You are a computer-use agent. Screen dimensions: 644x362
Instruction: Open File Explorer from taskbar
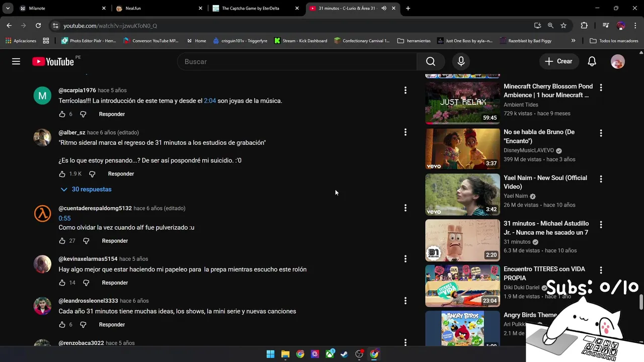tap(285, 354)
